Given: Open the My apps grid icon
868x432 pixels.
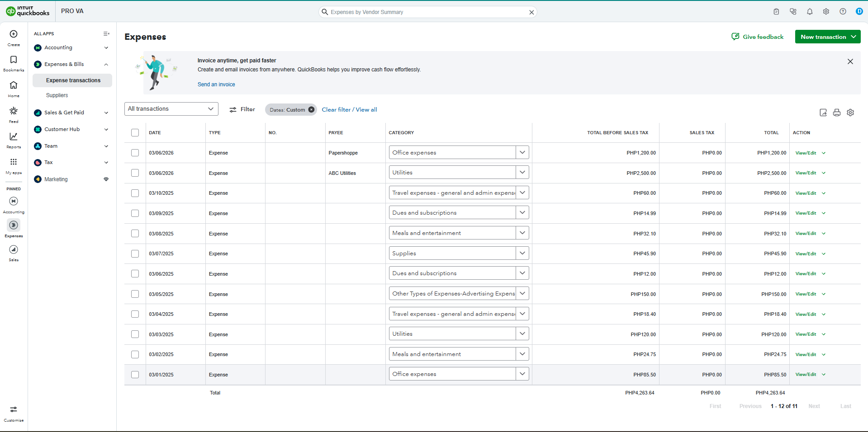Looking at the screenshot, I should coord(14,162).
